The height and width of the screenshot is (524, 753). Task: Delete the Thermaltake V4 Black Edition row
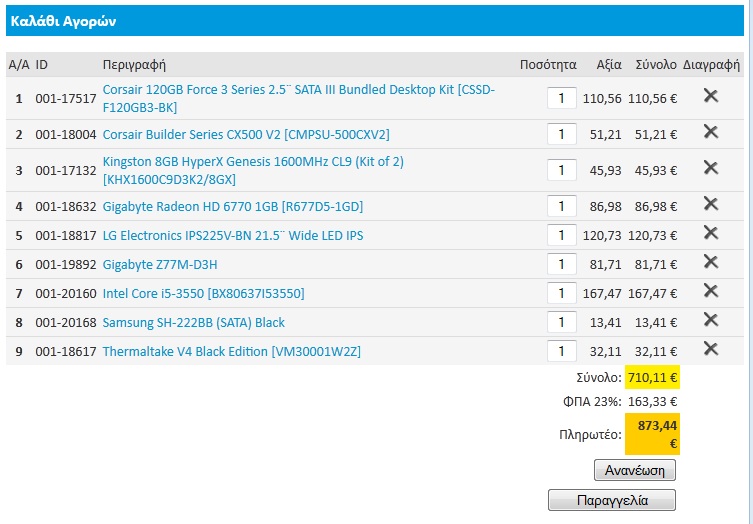click(711, 349)
